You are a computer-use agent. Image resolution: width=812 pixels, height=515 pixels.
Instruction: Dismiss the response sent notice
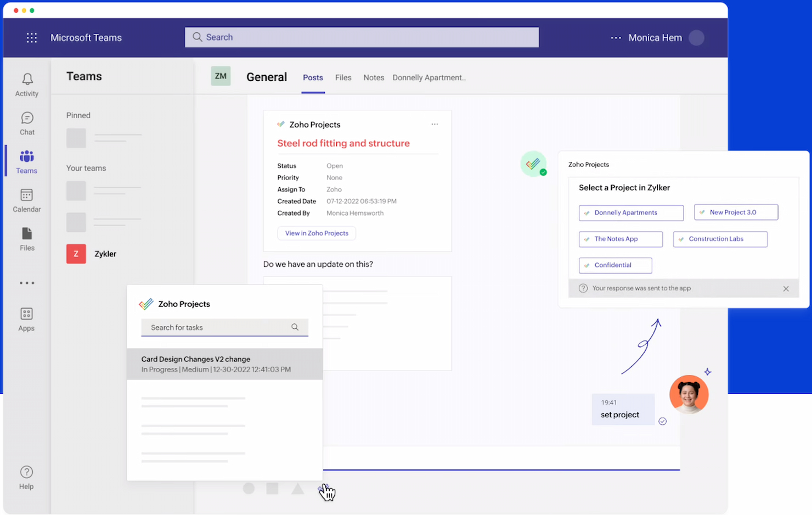pyautogui.click(x=786, y=289)
